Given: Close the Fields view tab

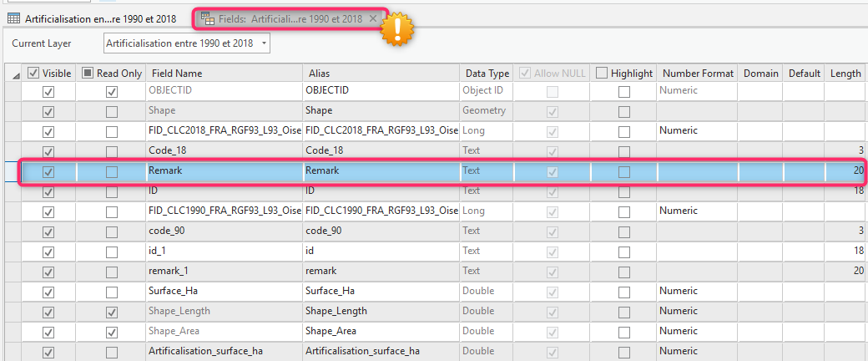Looking at the screenshot, I should pyautogui.click(x=372, y=18).
